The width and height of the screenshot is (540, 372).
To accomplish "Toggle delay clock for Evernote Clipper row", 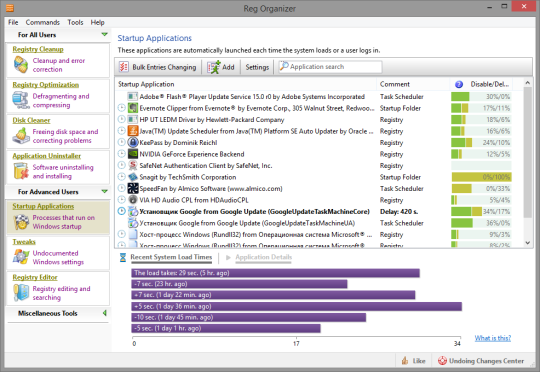I will point(121,108).
